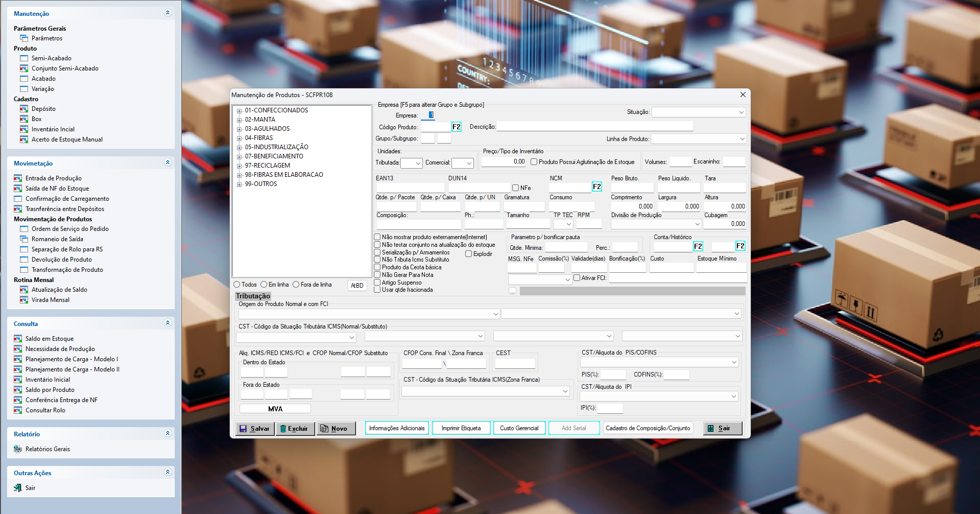
Task: Open the Linha de Produto dropdown
Action: coord(699,139)
